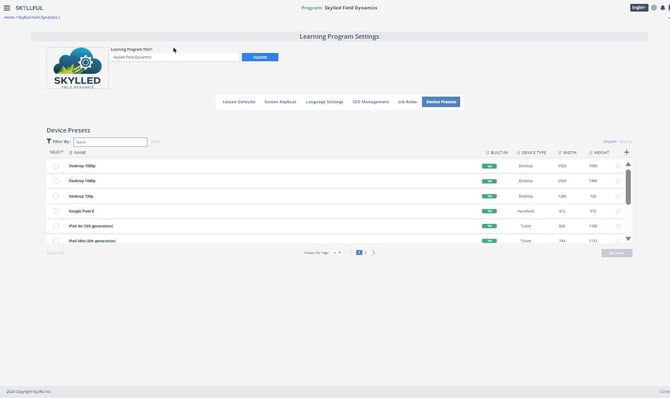The width and height of the screenshot is (670, 398).
Task: Go to page 1 of presets
Action: (x=359, y=253)
